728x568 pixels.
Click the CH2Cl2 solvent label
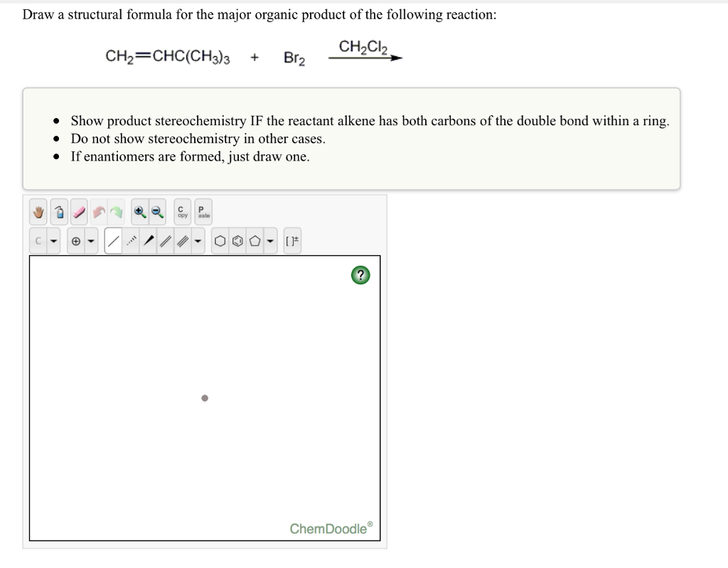click(x=363, y=48)
